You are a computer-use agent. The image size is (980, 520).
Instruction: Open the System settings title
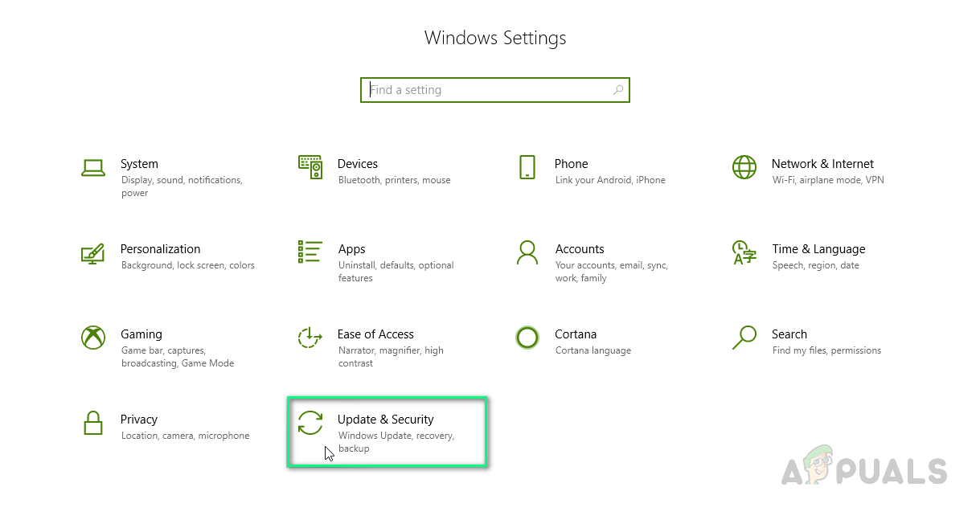[x=139, y=164]
